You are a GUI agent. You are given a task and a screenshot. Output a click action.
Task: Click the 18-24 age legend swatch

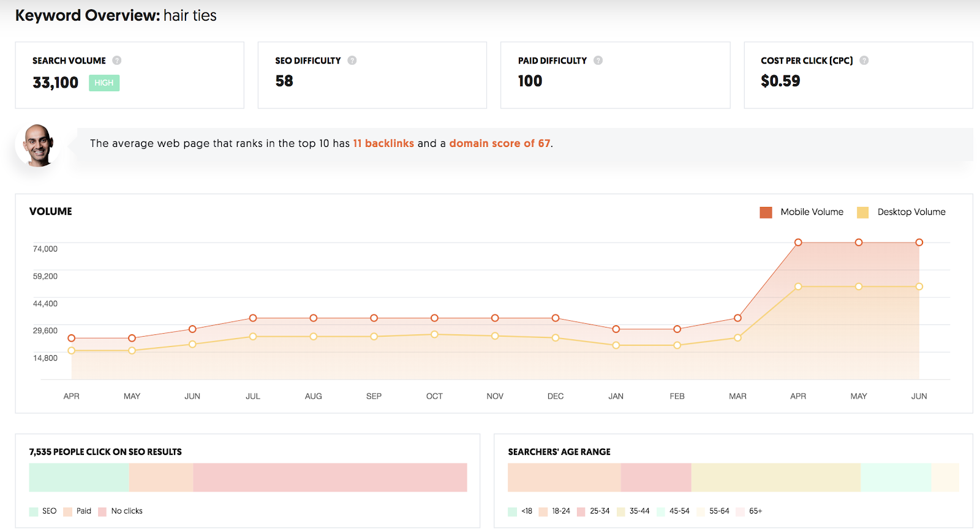(543, 511)
